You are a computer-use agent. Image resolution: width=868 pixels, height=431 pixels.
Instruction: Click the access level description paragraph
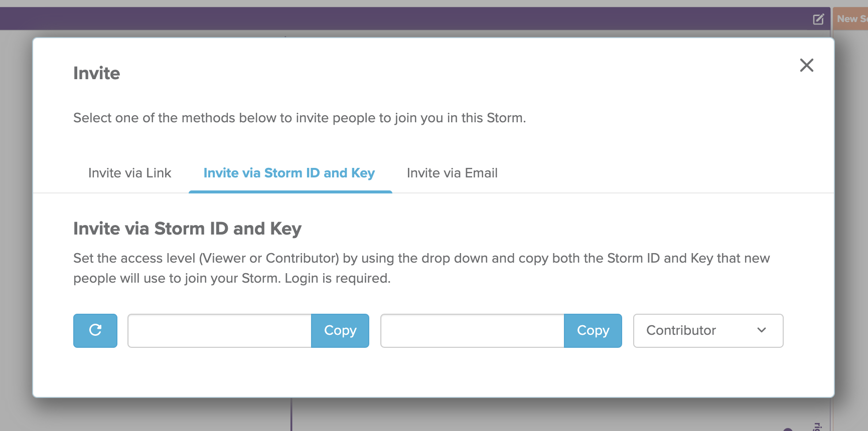(x=421, y=268)
